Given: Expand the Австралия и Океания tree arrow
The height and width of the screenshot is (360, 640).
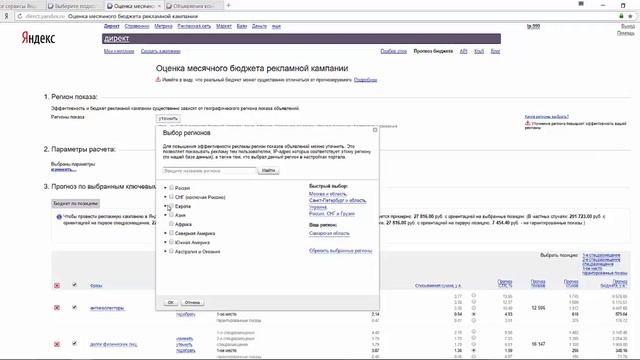Looking at the screenshot, I should 165,251.
